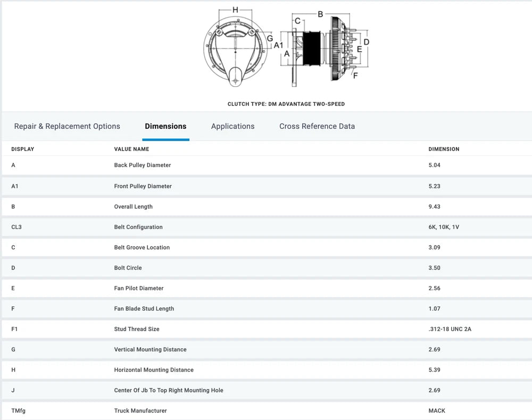This screenshot has width=532, height=420.
Task: Click the VALUE NAME column header
Action: 131,149
